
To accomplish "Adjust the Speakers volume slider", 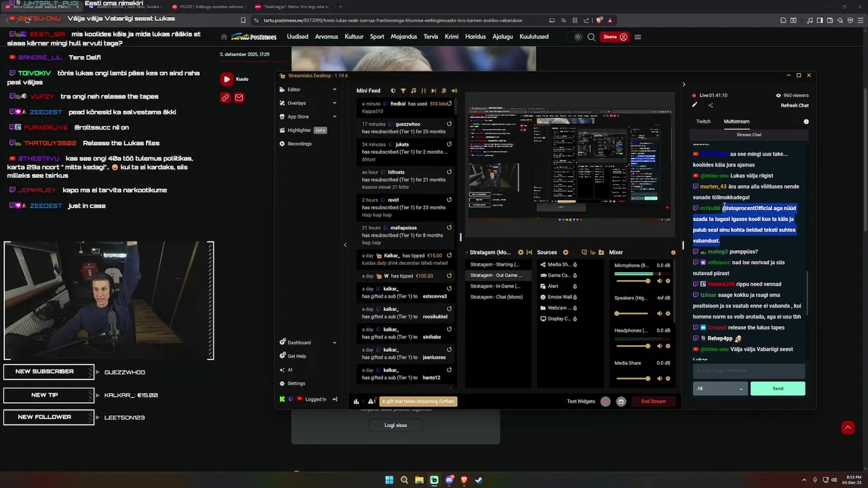I will coord(632,313).
